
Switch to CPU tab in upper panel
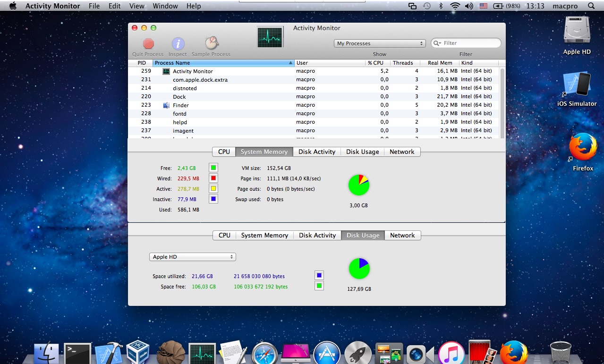tap(224, 152)
